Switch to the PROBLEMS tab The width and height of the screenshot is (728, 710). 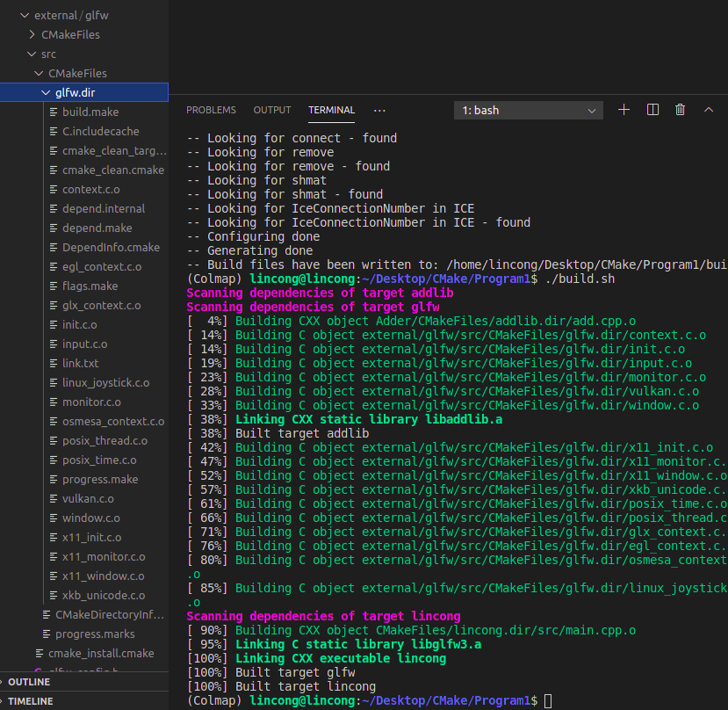click(211, 110)
